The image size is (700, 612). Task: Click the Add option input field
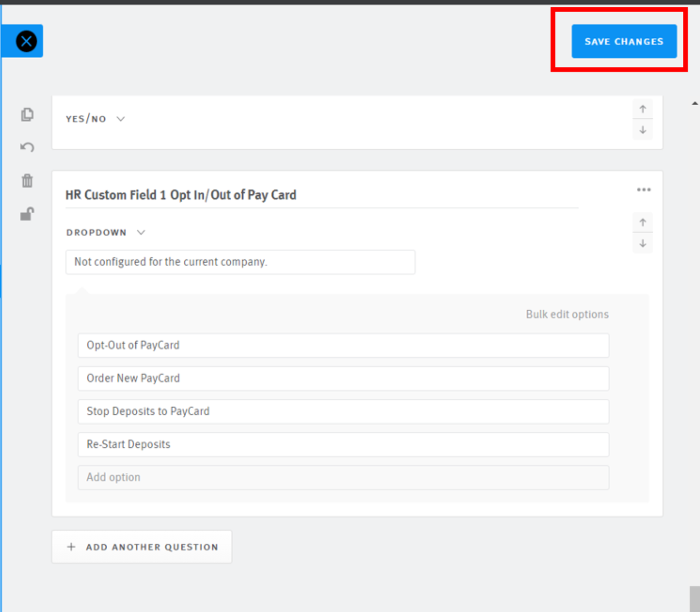click(343, 477)
